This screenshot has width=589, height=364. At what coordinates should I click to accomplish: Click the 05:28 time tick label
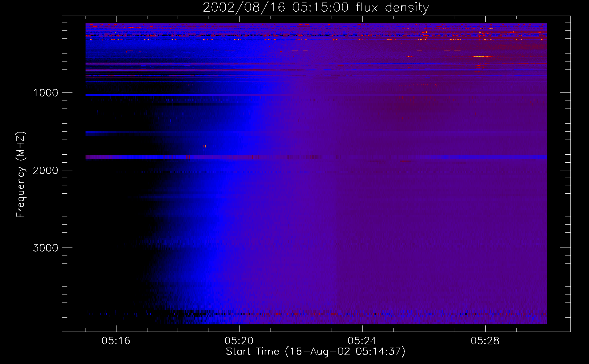tap(485, 341)
